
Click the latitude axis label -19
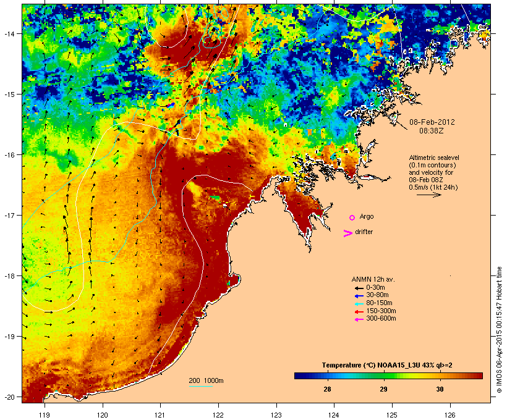tap(9, 337)
